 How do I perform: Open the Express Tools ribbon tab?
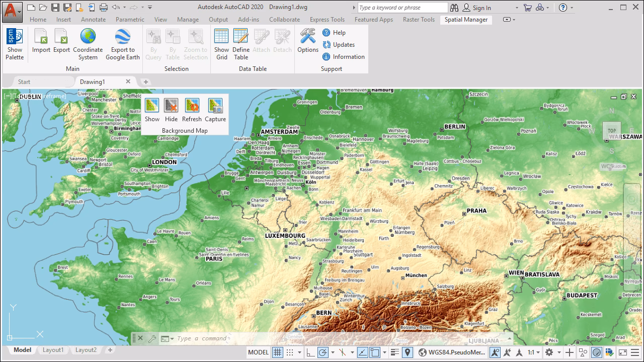pyautogui.click(x=327, y=20)
